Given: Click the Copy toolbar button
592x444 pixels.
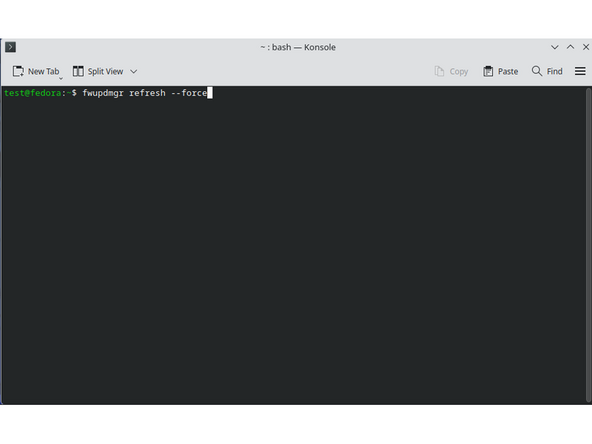Looking at the screenshot, I should 451,71.
